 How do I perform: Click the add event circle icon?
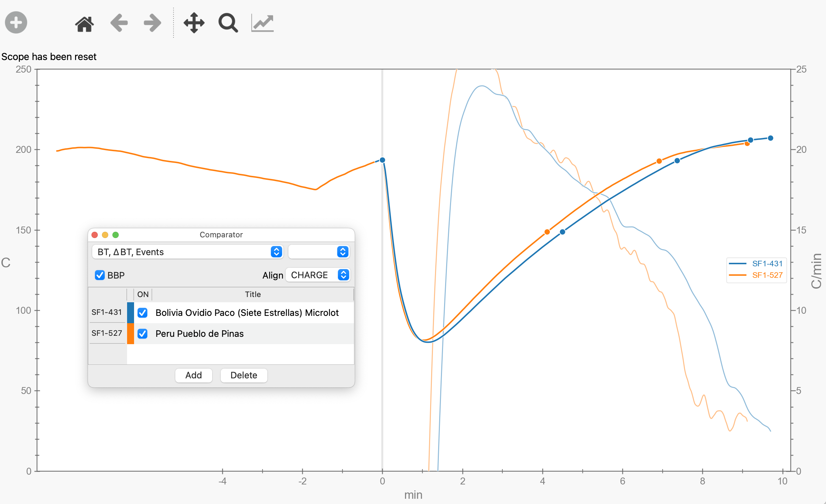coord(16,23)
